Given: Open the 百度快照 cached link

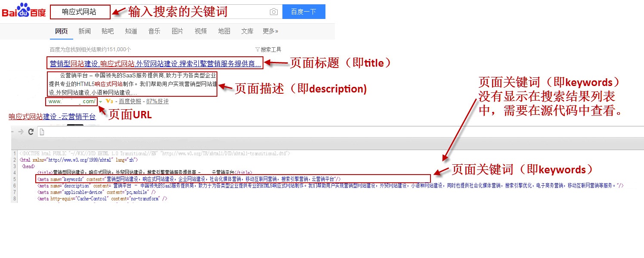Looking at the screenshot, I should (x=130, y=101).
